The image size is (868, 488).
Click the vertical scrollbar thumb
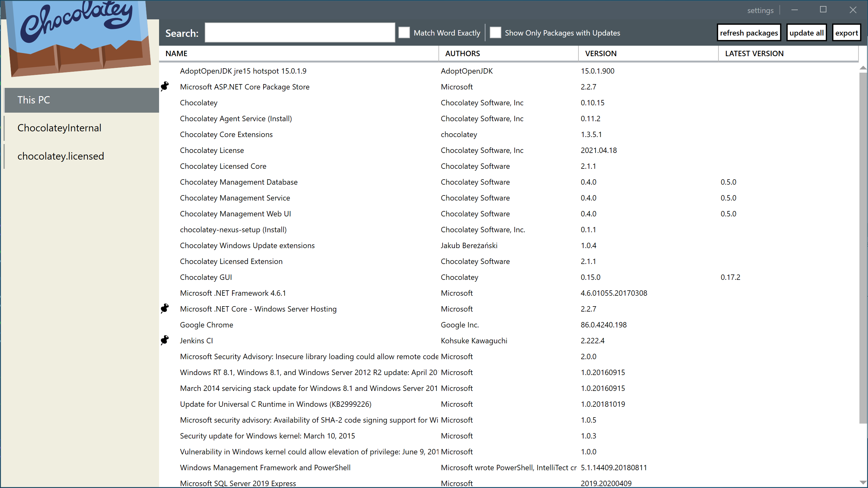click(x=863, y=247)
